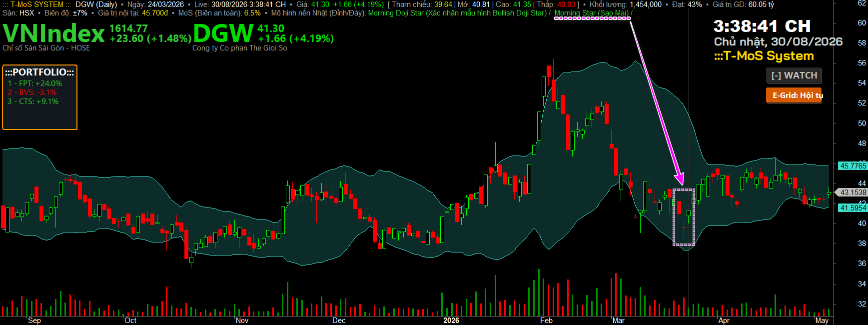Click the DGW change +1.66 (+4.19%)
This screenshot has height=325, width=868.
click(x=296, y=38)
